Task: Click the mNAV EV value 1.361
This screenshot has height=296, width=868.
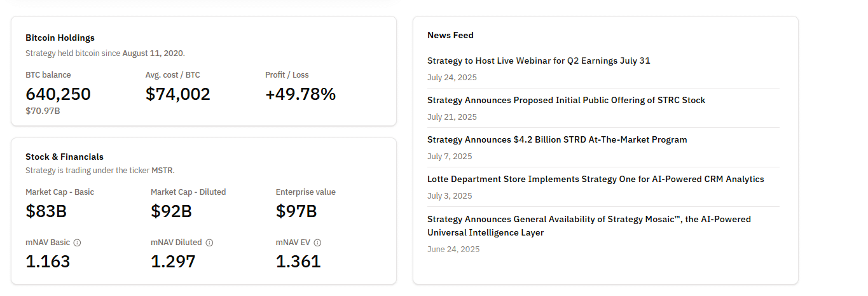Action: [298, 261]
